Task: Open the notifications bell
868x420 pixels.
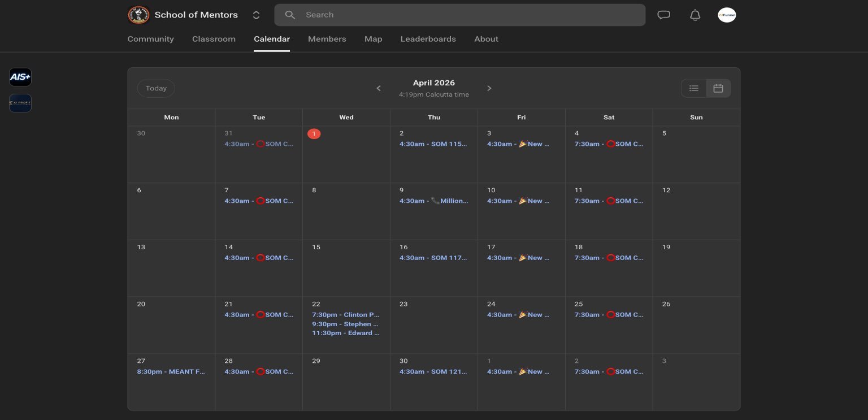Action: 695,15
